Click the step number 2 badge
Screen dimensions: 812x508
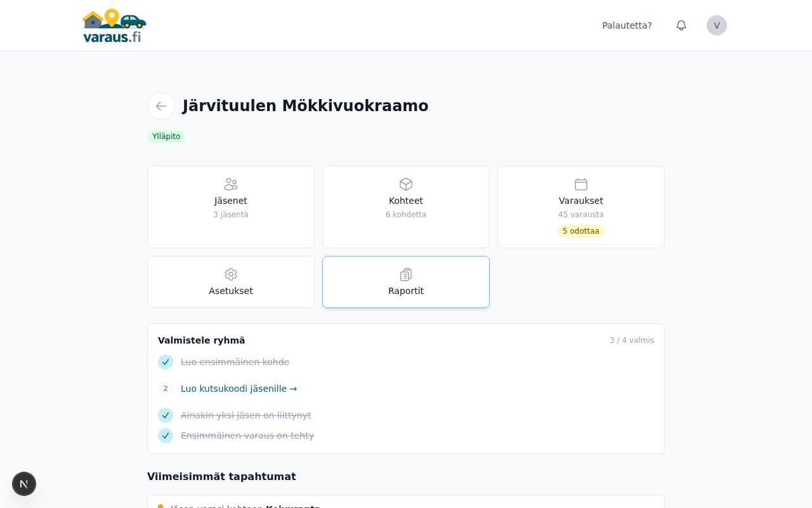166,389
